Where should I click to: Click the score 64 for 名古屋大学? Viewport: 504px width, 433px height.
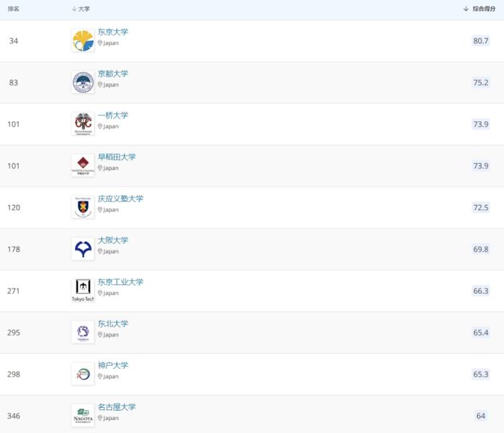(480, 416)
